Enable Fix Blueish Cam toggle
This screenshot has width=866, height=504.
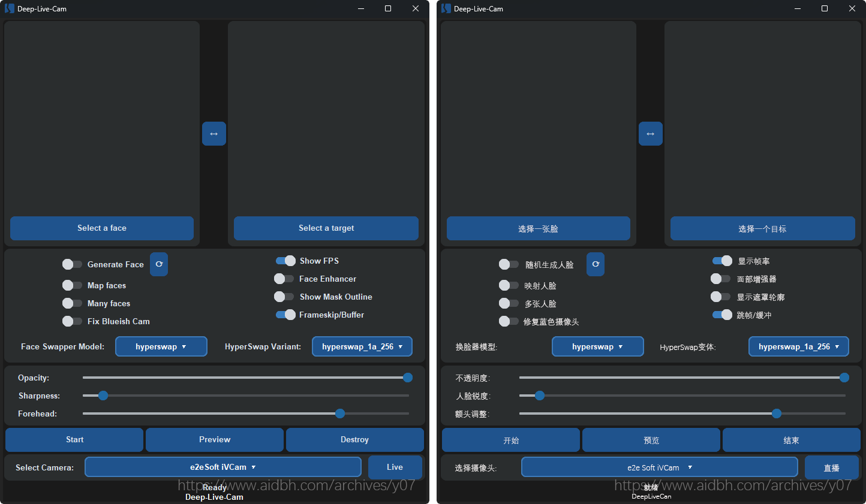pyautogui.click(x=72, y=321)
